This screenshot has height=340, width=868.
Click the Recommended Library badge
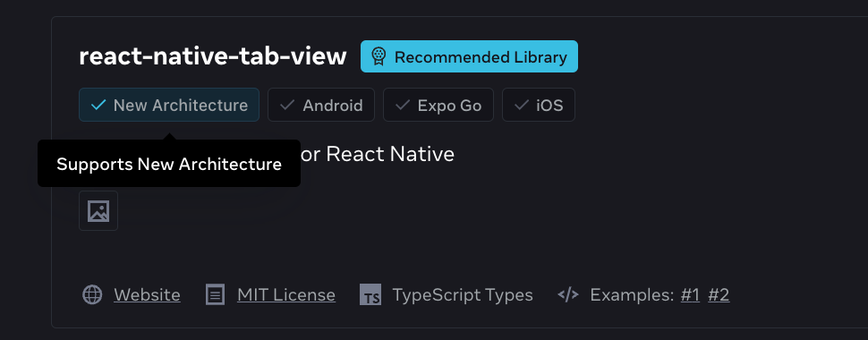[x=469, y=56]
